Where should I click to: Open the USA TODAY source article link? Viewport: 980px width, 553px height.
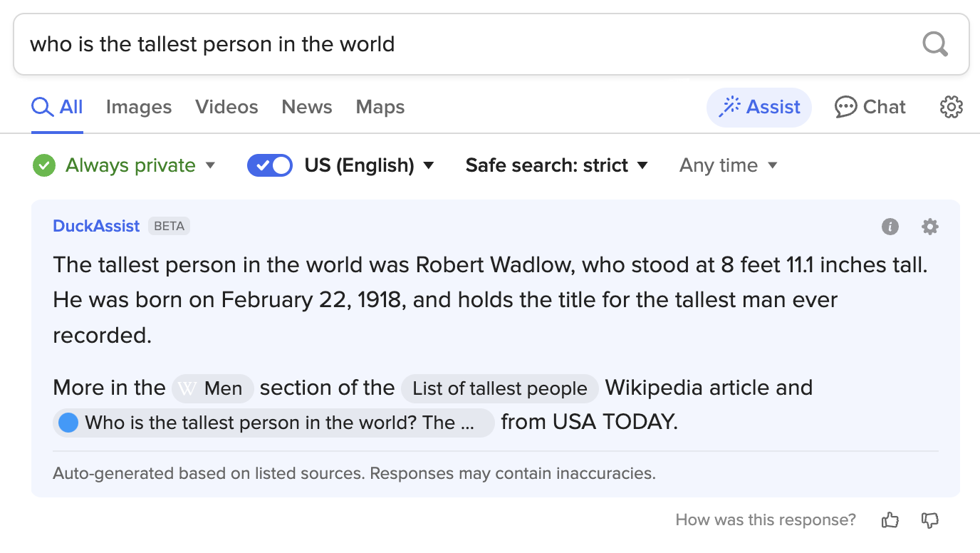pyautogui.click(x=273, y=423)
